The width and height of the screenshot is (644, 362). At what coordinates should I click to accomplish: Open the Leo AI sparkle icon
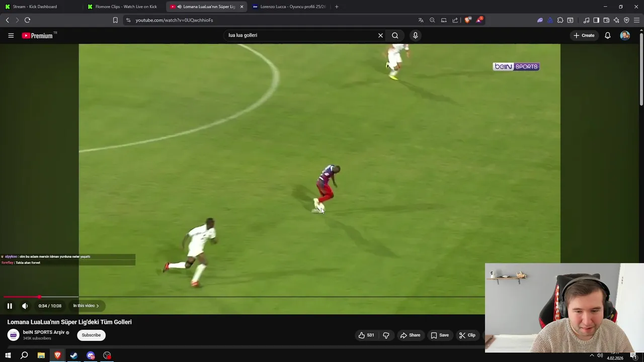(x=616, y=20)
